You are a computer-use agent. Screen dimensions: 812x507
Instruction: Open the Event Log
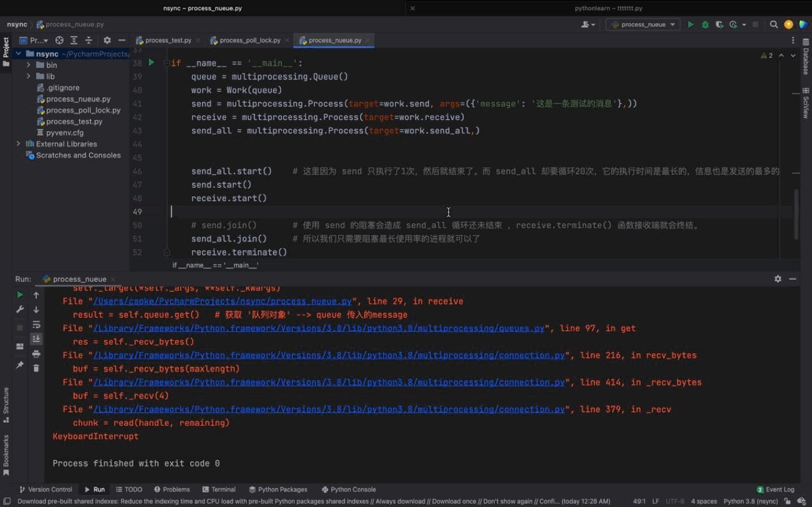(x=775, y=489)
